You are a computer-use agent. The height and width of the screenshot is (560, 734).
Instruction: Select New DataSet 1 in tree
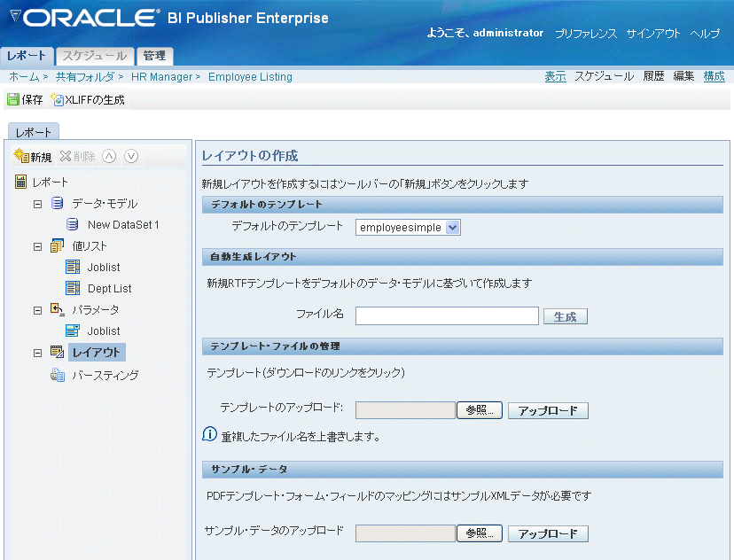123,224
